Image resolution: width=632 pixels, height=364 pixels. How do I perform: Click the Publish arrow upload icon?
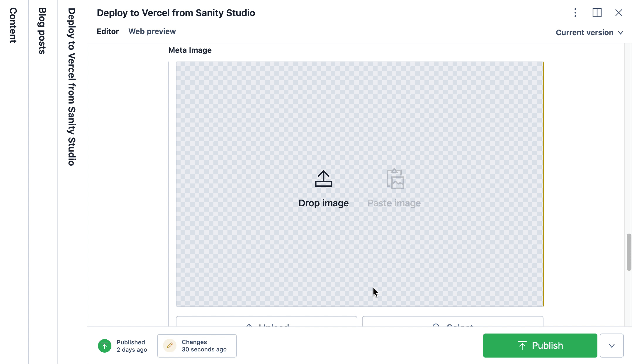coord(522,345)
